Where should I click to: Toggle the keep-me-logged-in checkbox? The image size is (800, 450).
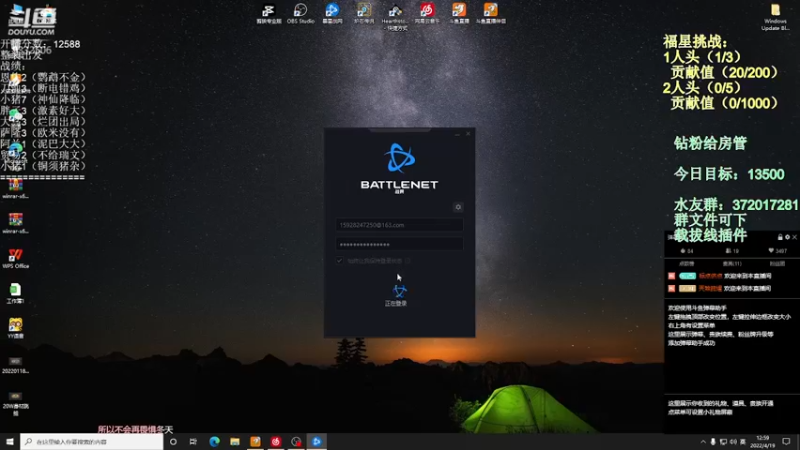coord(339,260)
